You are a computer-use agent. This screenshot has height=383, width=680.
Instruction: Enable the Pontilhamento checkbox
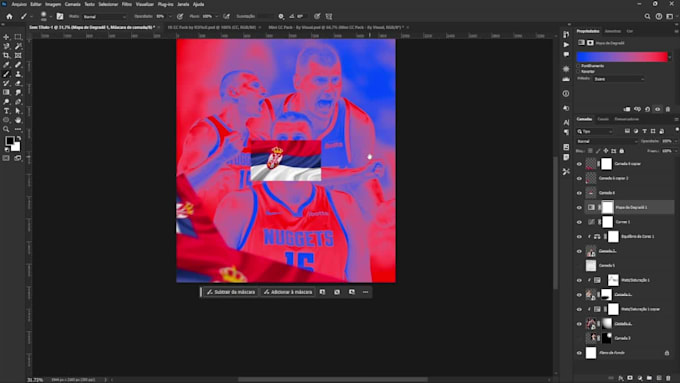[x=579, y=66]
